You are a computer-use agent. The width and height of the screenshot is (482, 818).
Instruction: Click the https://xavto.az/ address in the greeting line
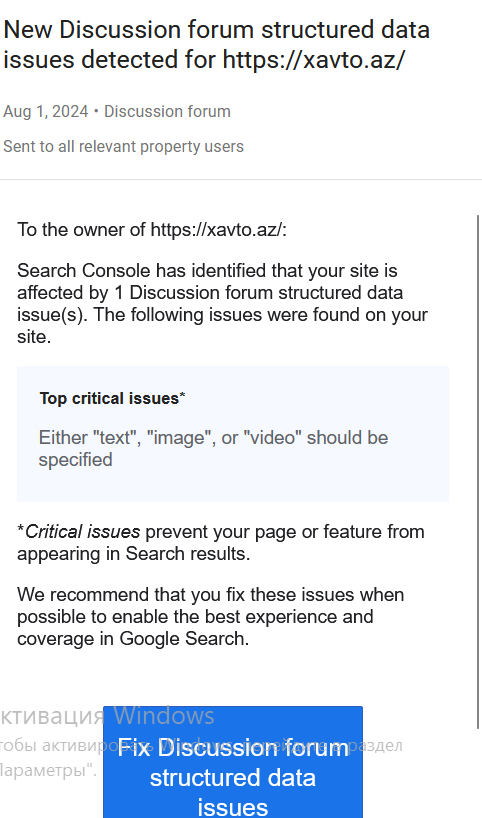pos(216,230)
